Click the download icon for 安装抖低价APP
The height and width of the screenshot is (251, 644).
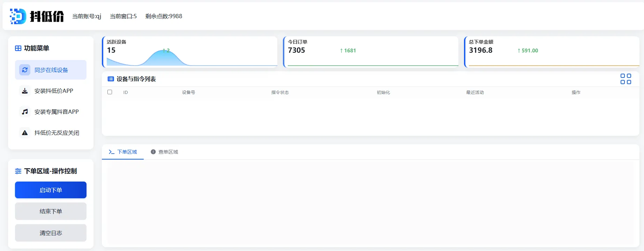[x=25, y=91]
